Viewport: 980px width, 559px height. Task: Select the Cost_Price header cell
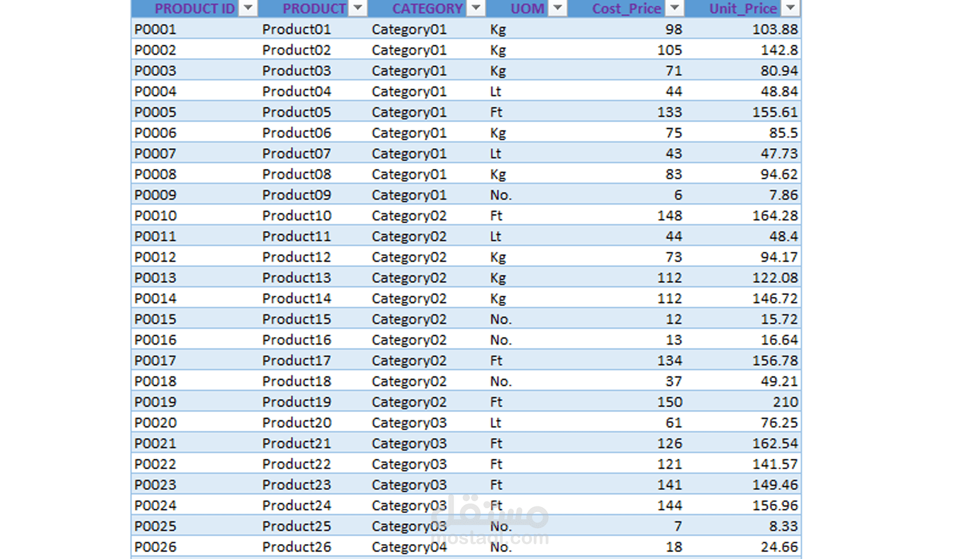coord(627,9)
